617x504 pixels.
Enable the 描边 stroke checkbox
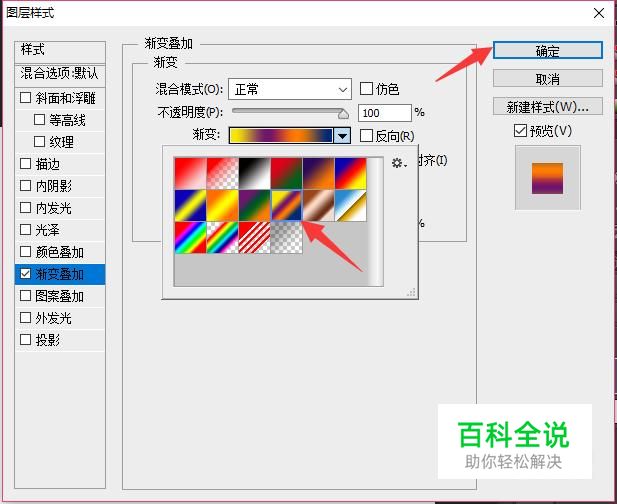coord(26,164)
